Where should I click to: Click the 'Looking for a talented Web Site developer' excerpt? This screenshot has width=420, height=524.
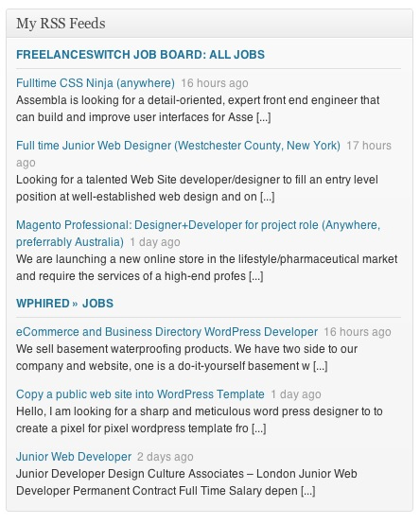[197, 188]
